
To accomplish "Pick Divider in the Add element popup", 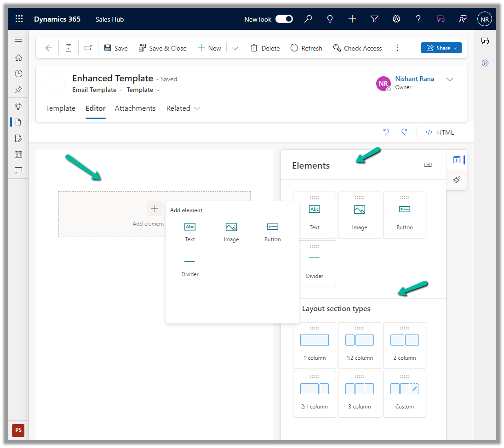I will 190,267.
